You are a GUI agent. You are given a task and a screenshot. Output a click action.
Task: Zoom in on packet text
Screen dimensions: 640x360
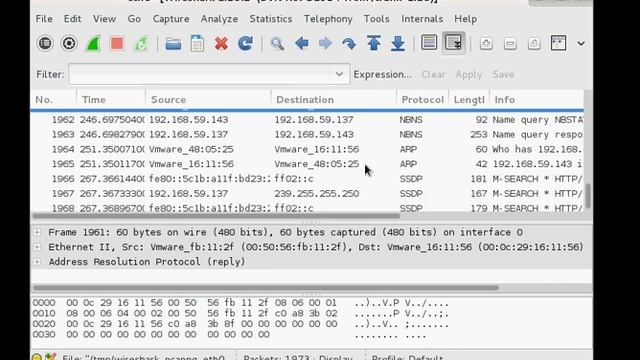[x=486, y=43]
